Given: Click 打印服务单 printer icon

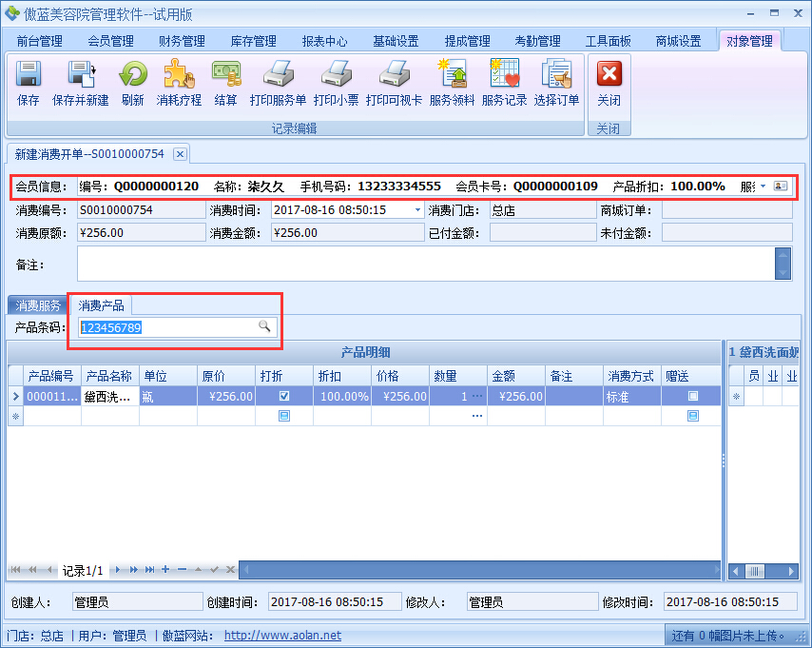Looking at the screenshot, I should coord(278,76).
